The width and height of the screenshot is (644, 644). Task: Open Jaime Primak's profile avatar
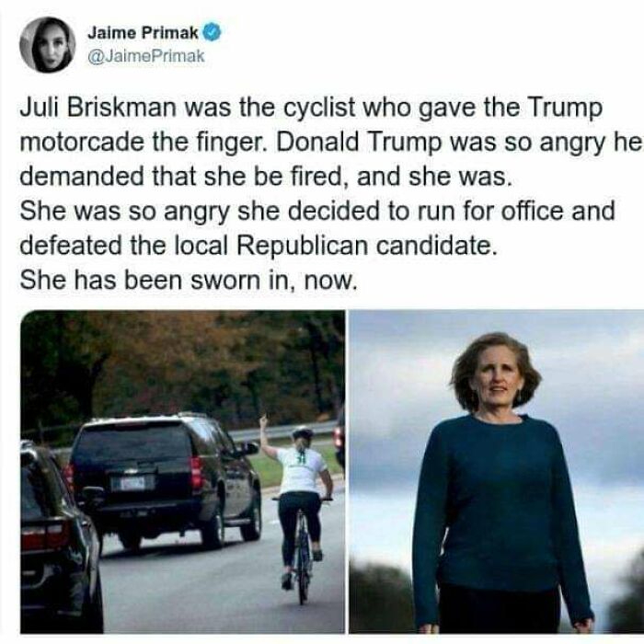48,45
